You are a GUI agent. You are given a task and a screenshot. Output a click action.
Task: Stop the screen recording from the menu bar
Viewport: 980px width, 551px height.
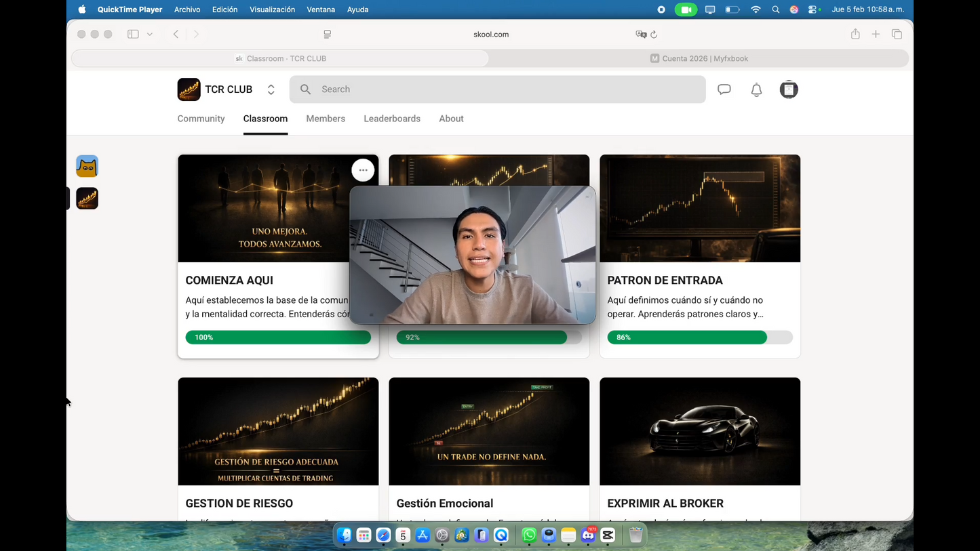(x=660, y=9)
